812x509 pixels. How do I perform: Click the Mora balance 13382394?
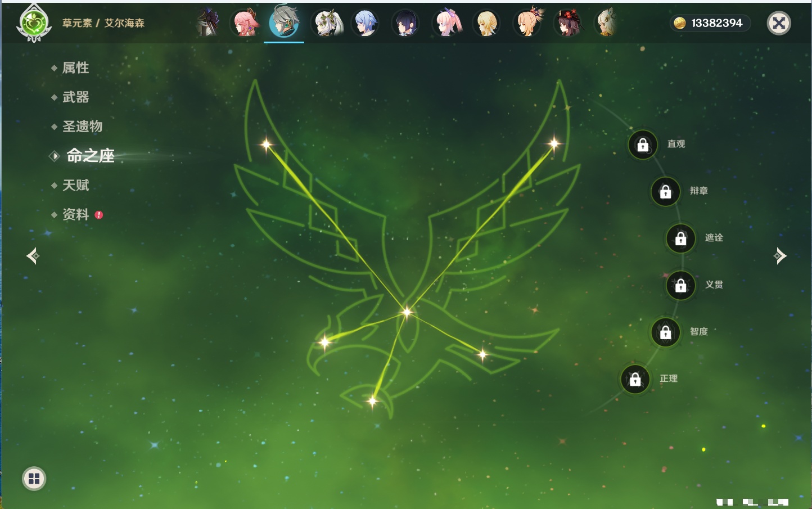(x=717, y=23)
